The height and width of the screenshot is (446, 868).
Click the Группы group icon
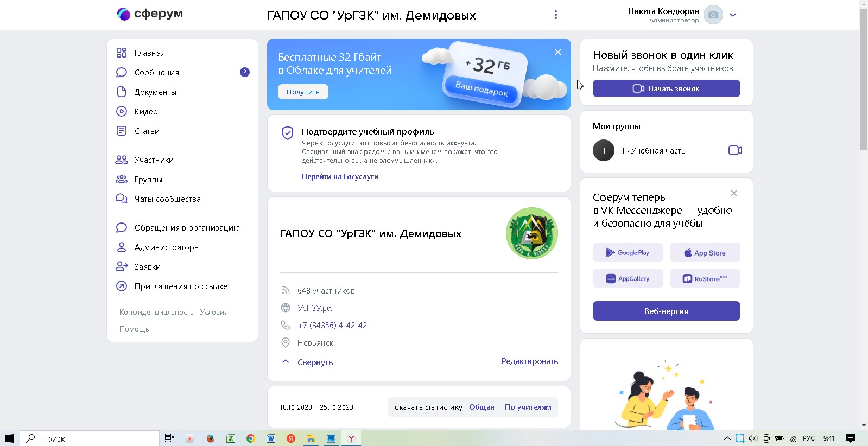pyautogui.click(x=122, y=179)
